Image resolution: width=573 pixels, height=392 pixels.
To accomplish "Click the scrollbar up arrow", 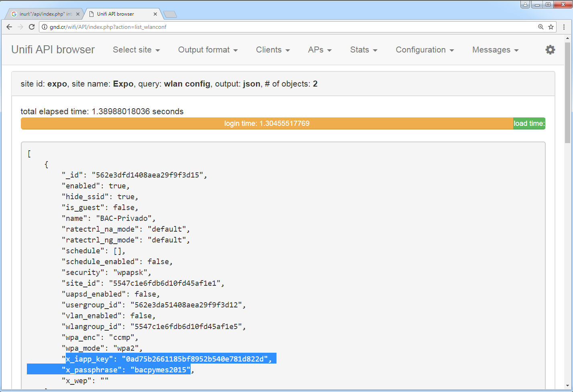I will coord(567,38).
